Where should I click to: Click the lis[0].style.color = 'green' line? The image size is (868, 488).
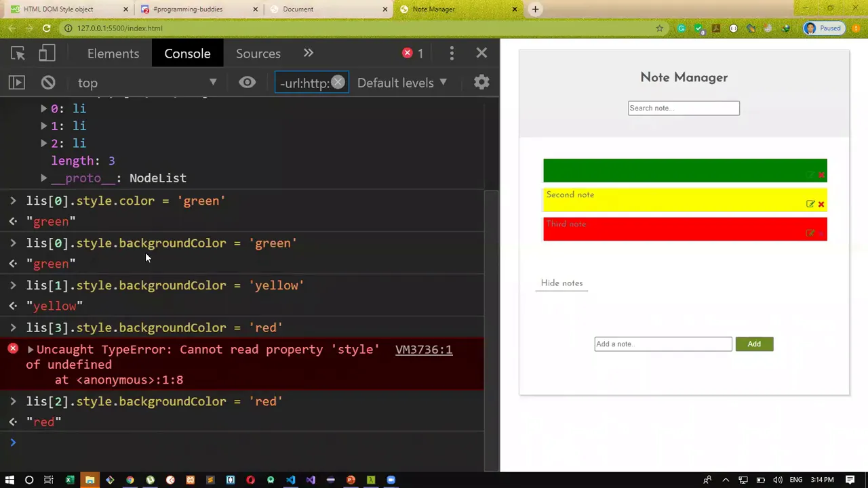pos(125,201)
